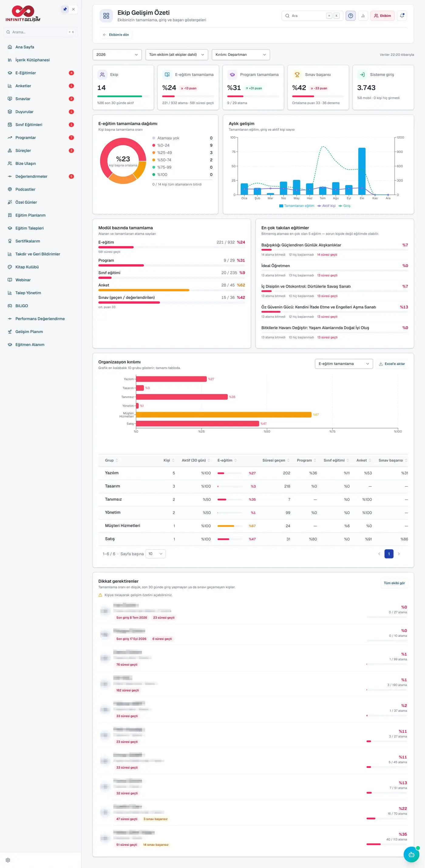Click the Program tamamlama graduation cap icon
The image size is (425, 868).
[232, 74]
